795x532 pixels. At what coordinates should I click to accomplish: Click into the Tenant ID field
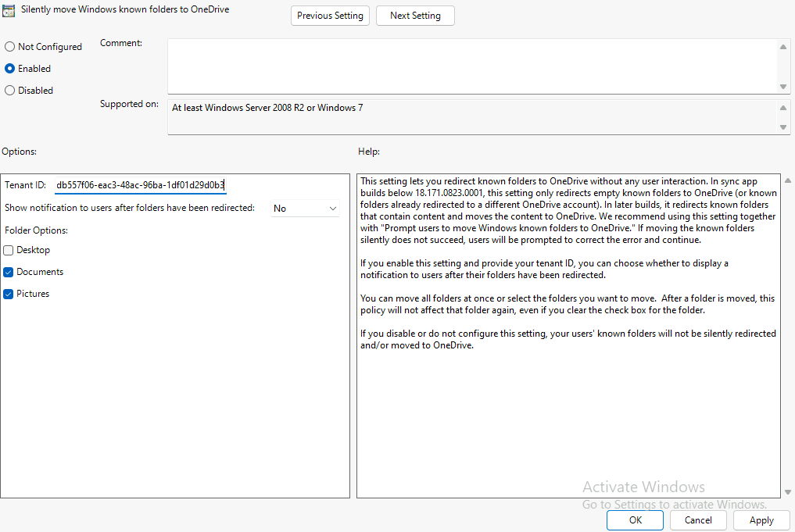click(x=141, y=185)
